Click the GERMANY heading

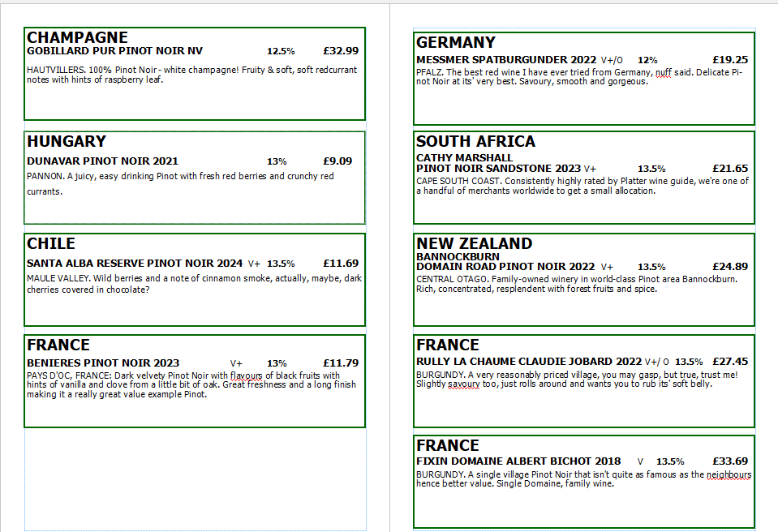[x=455, y=42]
